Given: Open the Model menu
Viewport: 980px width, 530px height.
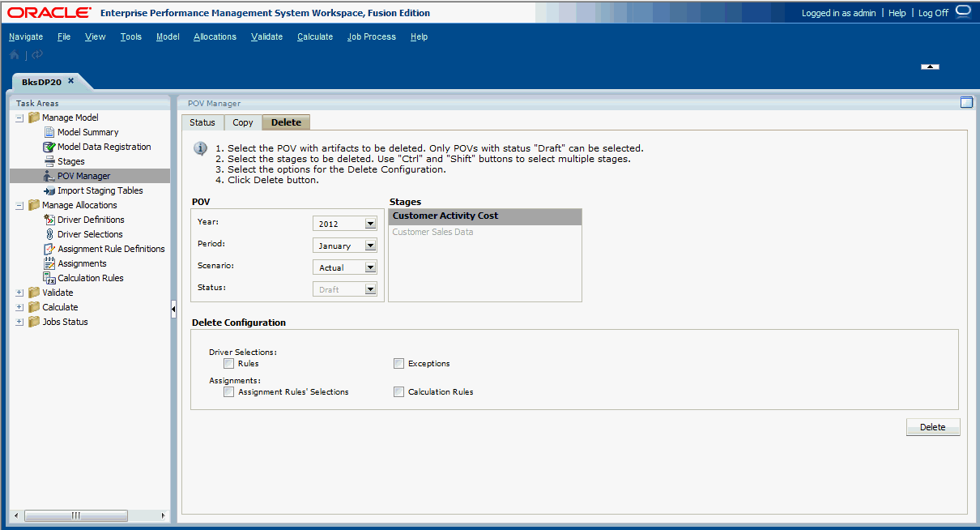Looking at the screenshot, I should click(x=168, y=36).
